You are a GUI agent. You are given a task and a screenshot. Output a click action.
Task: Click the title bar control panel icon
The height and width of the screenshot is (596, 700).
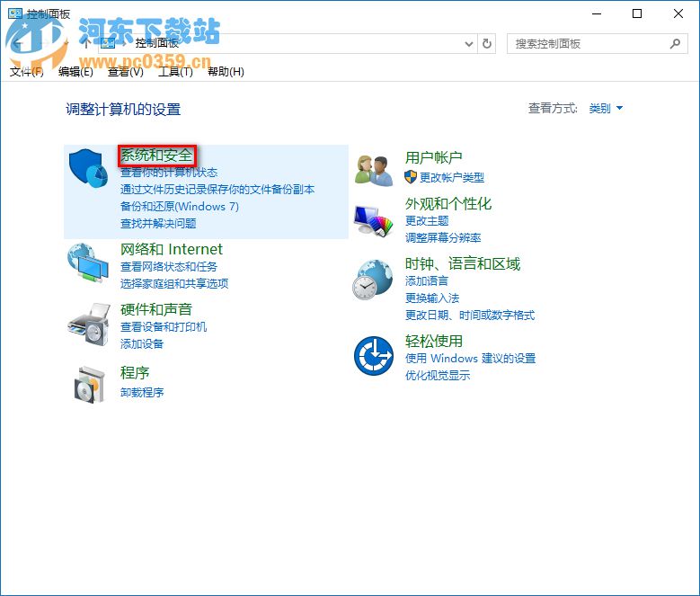point(15,13)
